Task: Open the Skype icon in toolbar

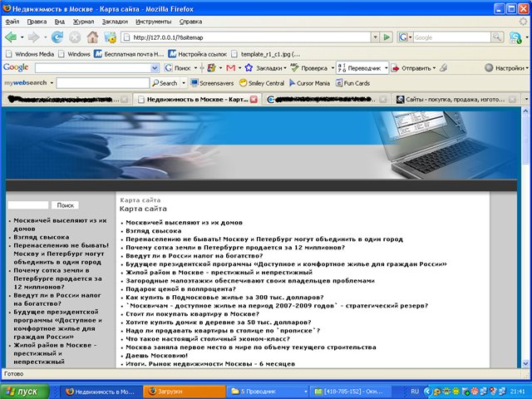Action: tap(515, 37)
